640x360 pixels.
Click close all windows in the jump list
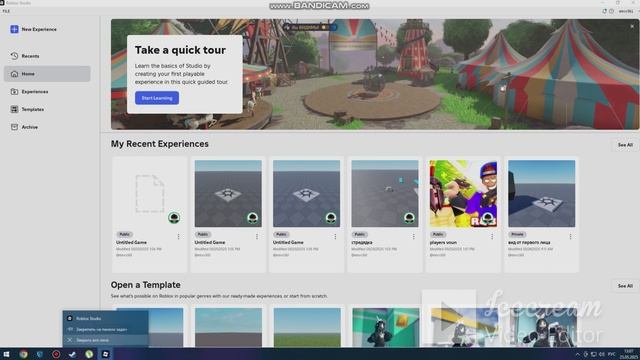[105, 340]
